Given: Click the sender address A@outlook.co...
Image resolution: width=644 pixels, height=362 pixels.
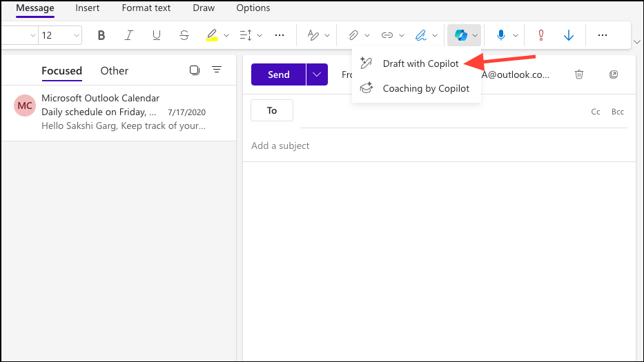Looking at the screenshot, I should (x=515, y=74).
